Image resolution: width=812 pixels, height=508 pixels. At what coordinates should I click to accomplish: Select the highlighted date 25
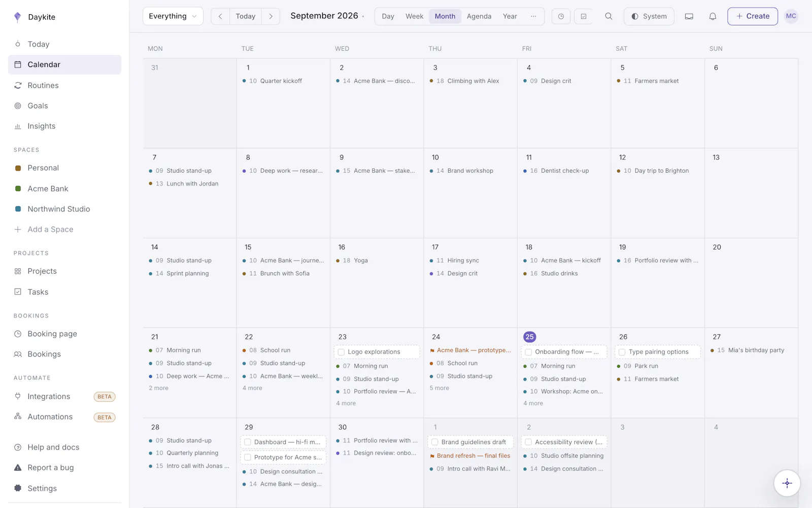pyautogui.click(x=529, y=337)
